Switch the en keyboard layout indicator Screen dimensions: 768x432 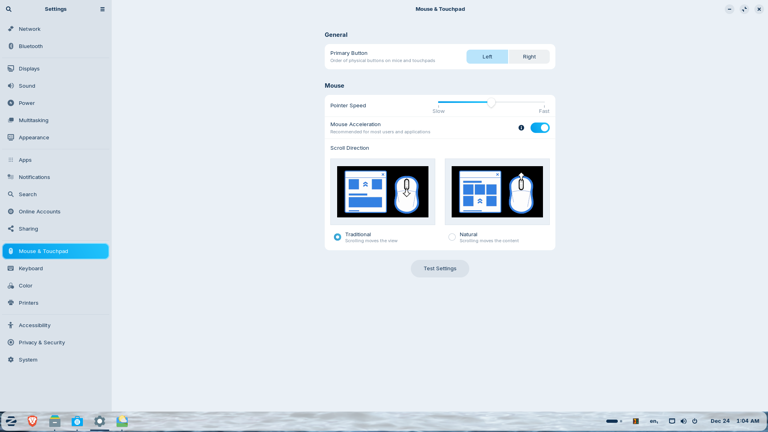coord(654,421)
